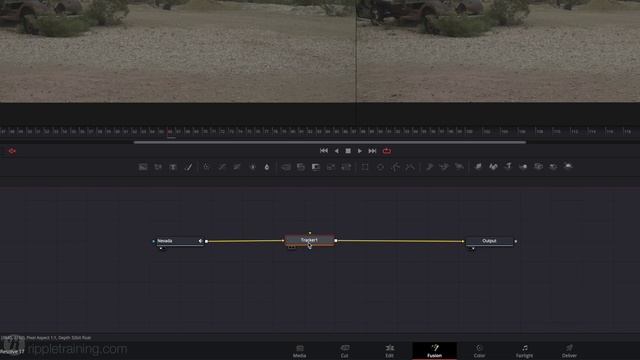Viewport: 640px width, 360px height.
Task: Add a Hue Curves node
Action: click(x=237, y=167)
